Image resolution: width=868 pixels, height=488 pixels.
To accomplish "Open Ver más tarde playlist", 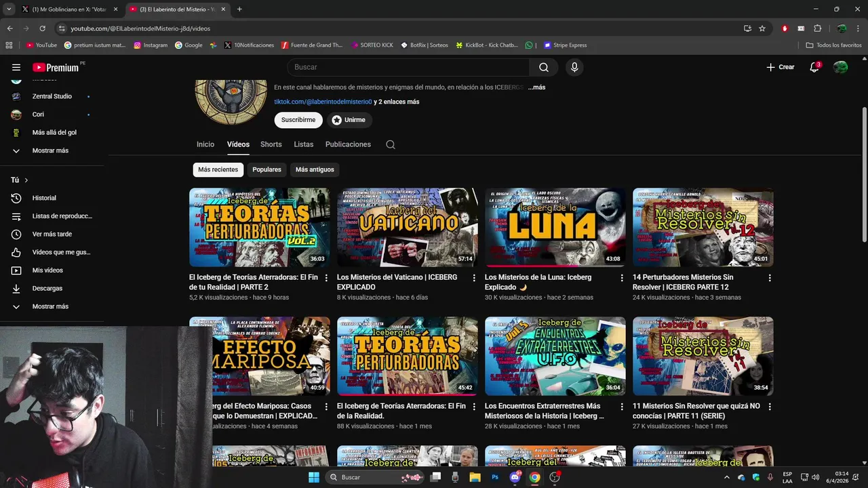I will [52, 234].
